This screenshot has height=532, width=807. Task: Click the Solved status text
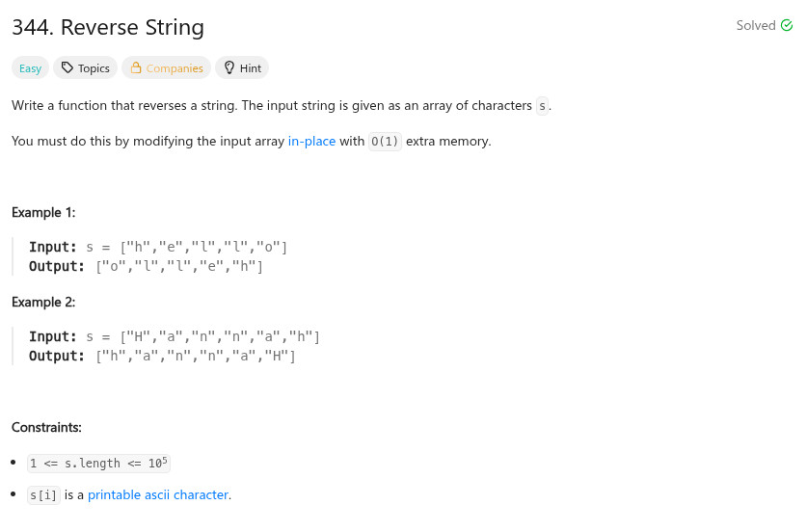tap(755, 26)
